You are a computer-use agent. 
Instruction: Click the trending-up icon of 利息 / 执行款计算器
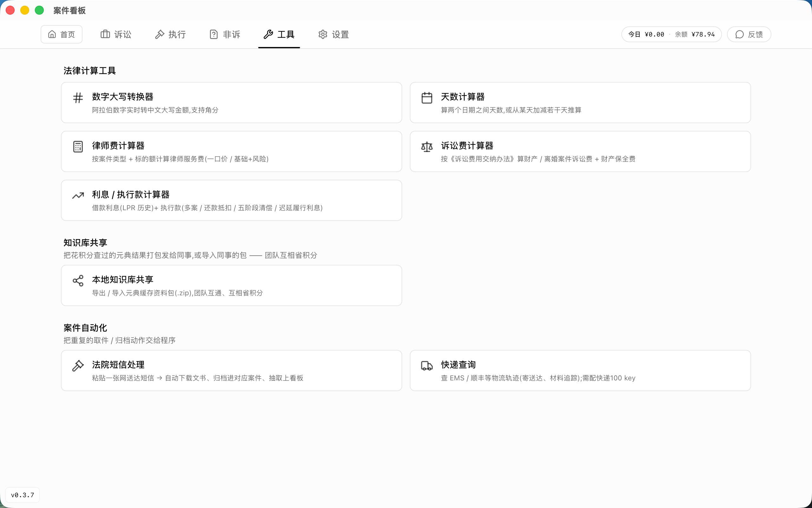click(x=78, y=196)
